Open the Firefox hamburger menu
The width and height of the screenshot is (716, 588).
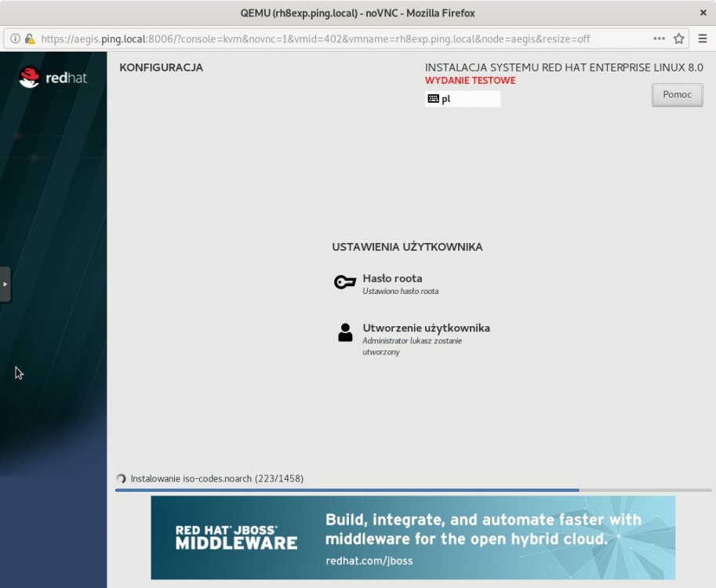click(703, 38)
